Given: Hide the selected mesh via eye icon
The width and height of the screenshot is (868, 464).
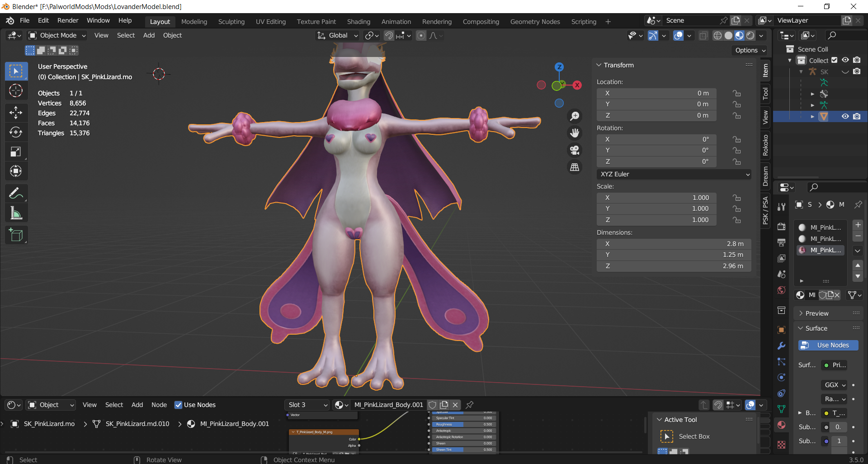Looking at the screenshot, I should 845,116.
